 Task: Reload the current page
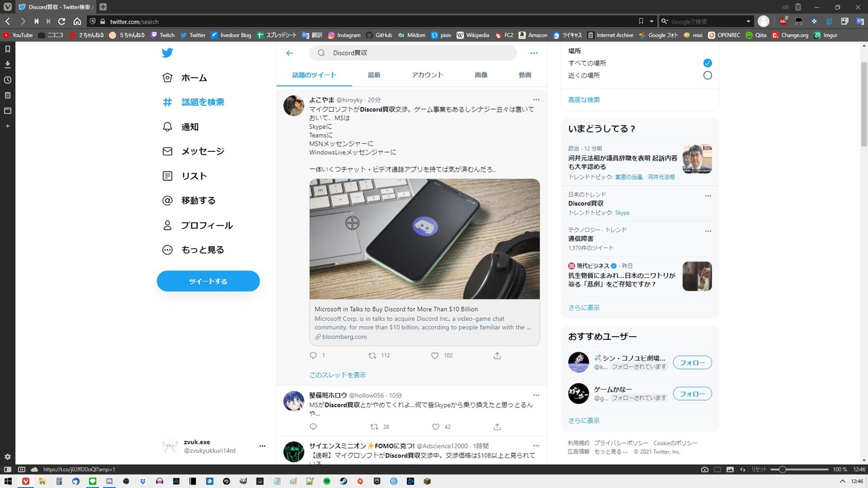point(62,22)
